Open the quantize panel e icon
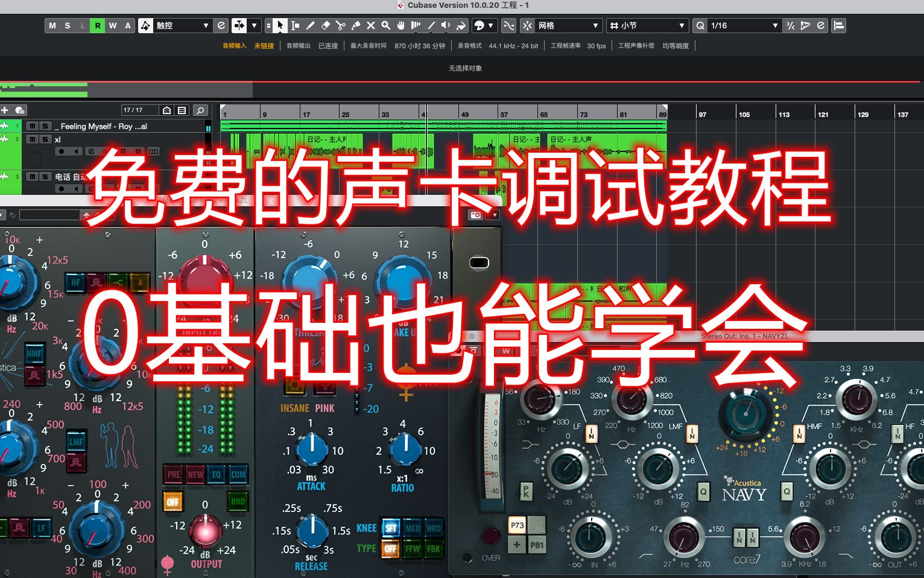This screenshot has height=578, width=924. click(820, 25)
